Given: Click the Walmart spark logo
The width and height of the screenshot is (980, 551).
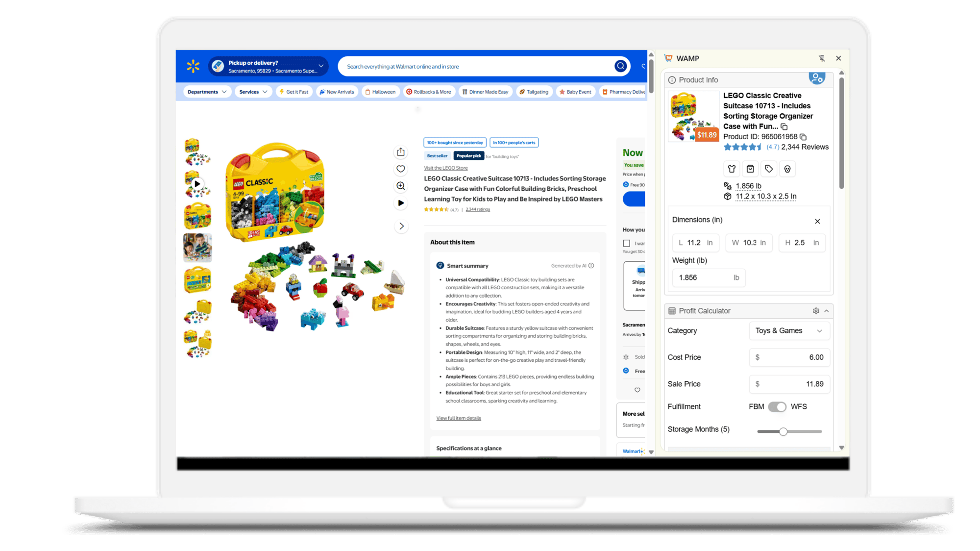Looking at the screenshot, I should tap(193, 66).
